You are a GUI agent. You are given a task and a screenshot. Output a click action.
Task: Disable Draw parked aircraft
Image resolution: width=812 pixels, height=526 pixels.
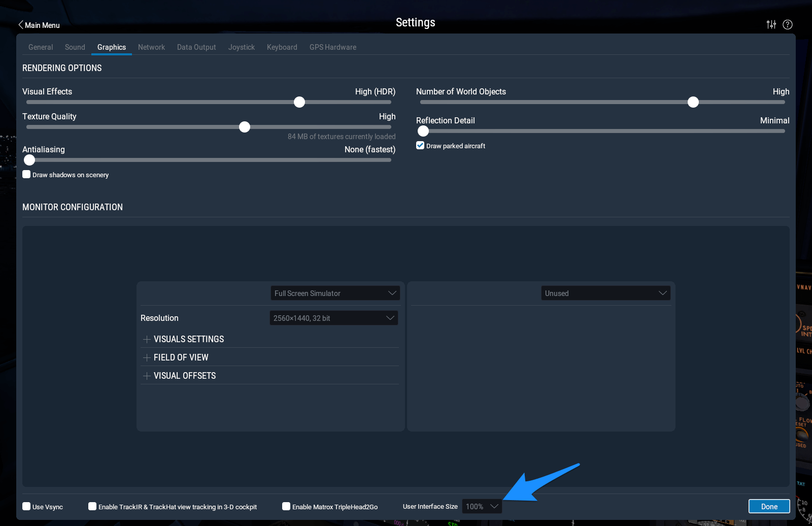click(420, 145)
